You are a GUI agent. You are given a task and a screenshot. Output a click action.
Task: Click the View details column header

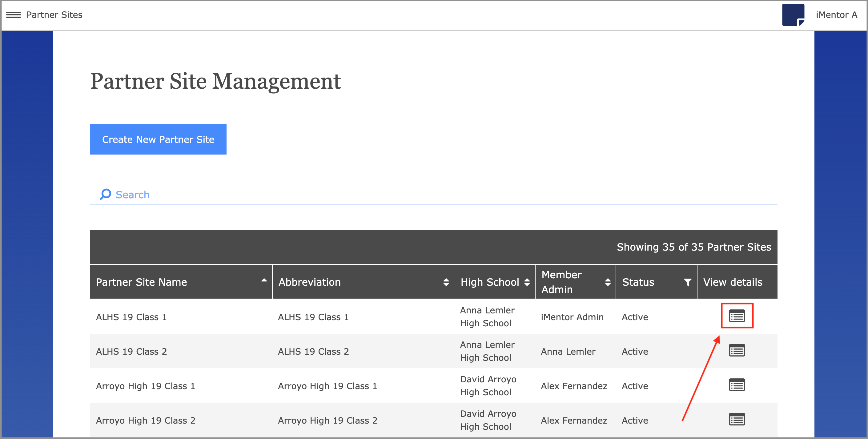click(733, 282)
